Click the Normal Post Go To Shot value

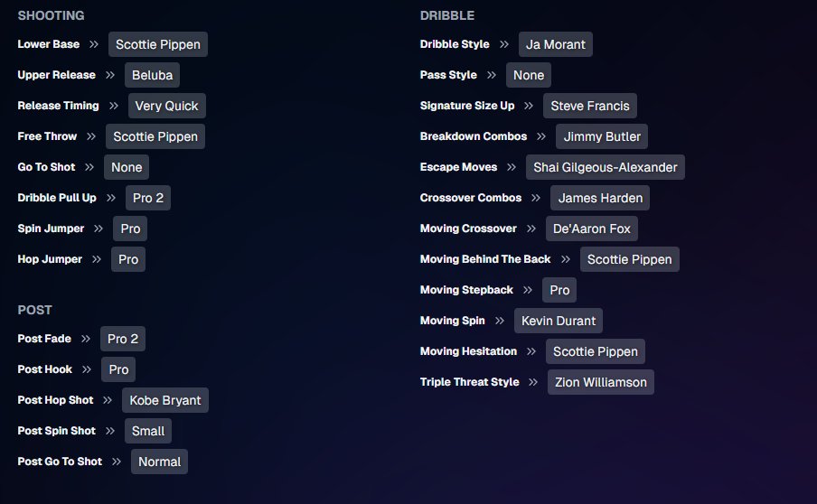pos(159,462)
